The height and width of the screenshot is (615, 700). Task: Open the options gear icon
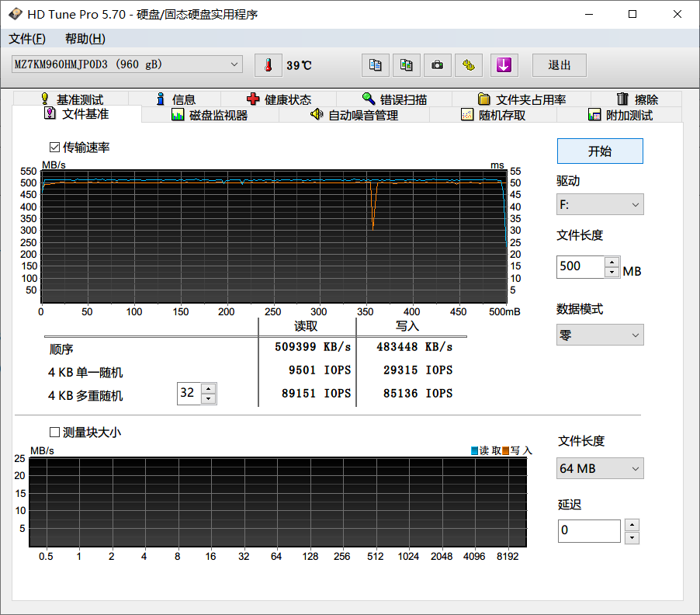pyautogui.click(x=469, y=65)
